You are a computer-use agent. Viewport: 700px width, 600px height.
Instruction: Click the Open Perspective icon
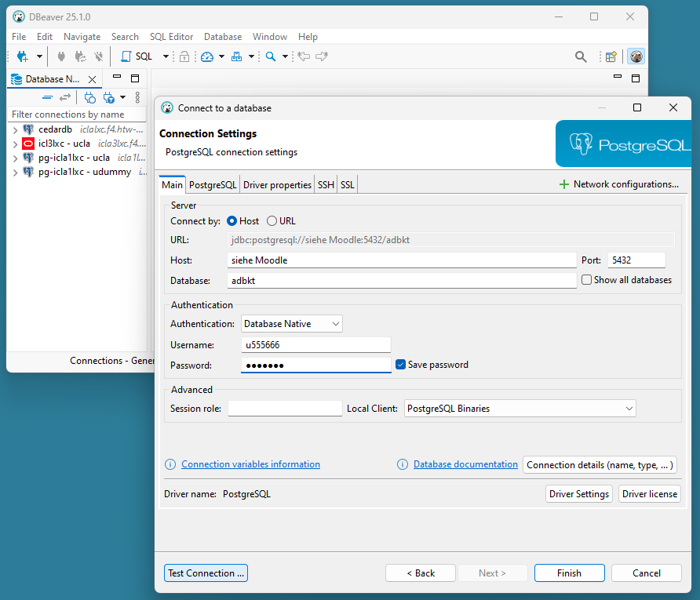[x=611, y=56]
